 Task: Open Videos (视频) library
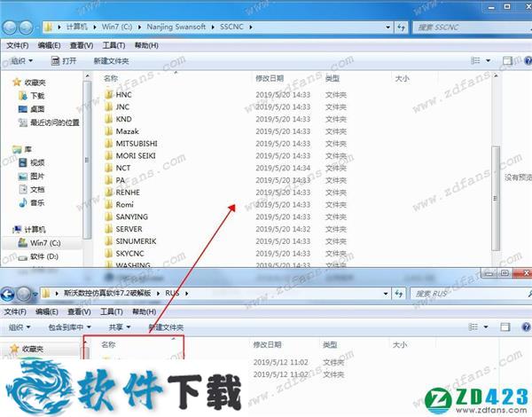(x=32, y=162)
